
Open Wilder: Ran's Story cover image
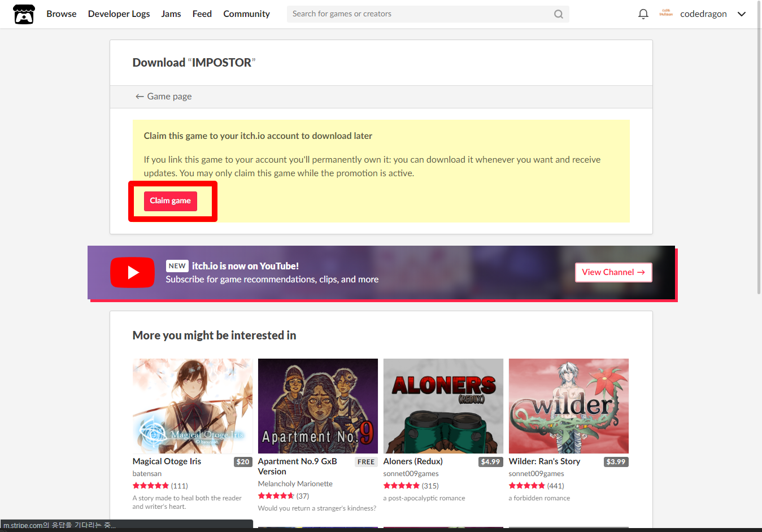(569, 406)
